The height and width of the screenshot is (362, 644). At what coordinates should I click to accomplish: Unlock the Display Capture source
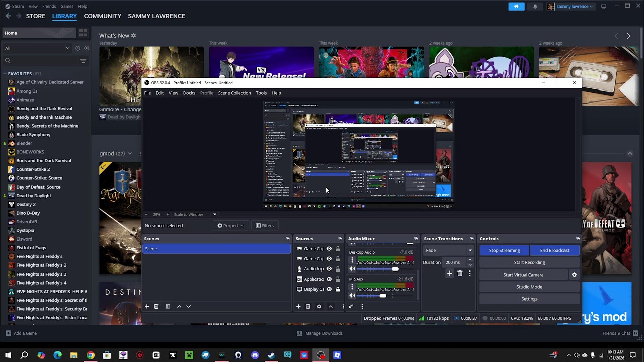pyautogui.click(x=338, y=289)
